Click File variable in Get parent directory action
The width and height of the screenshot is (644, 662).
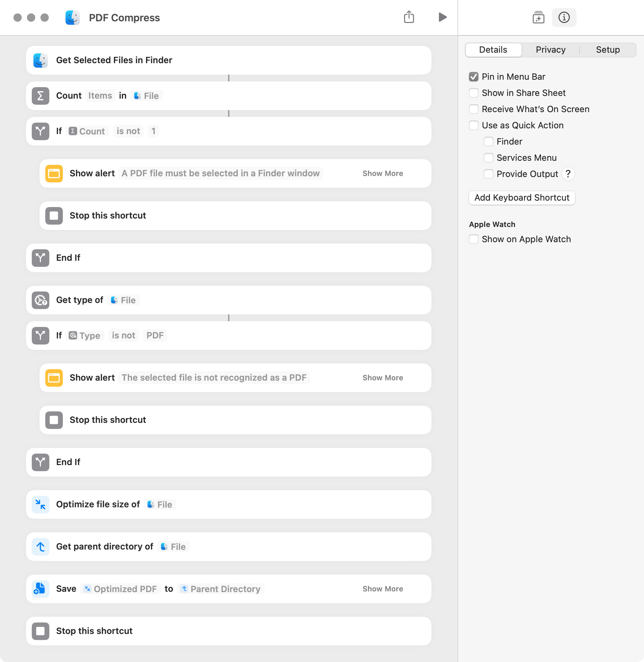174,547
